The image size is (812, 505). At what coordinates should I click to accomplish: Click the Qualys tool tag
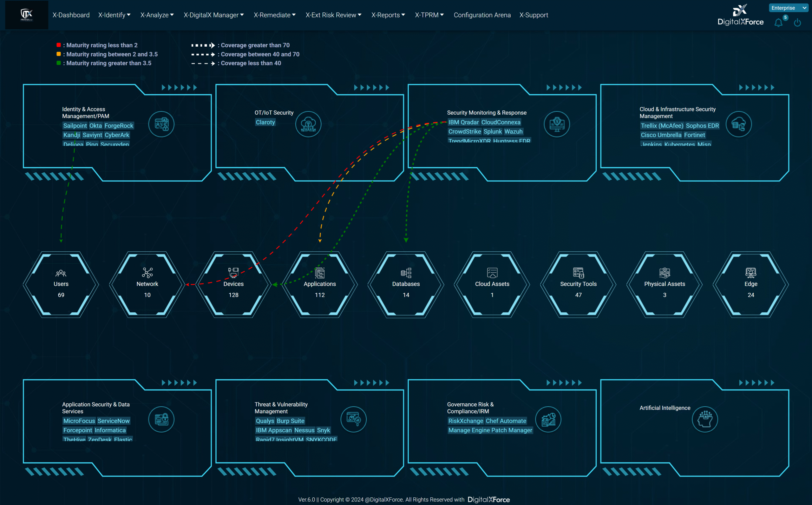[x=265, y=421]
